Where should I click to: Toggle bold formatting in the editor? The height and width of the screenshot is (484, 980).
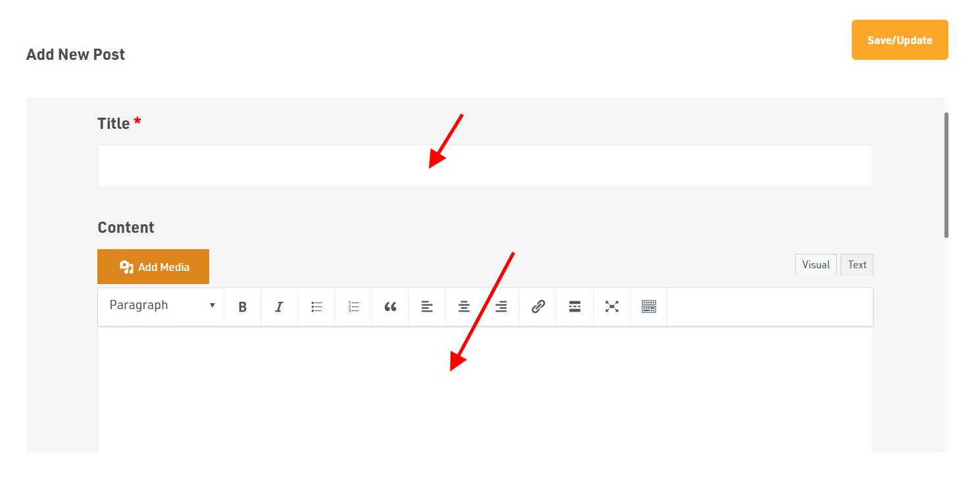coord(243,306)
